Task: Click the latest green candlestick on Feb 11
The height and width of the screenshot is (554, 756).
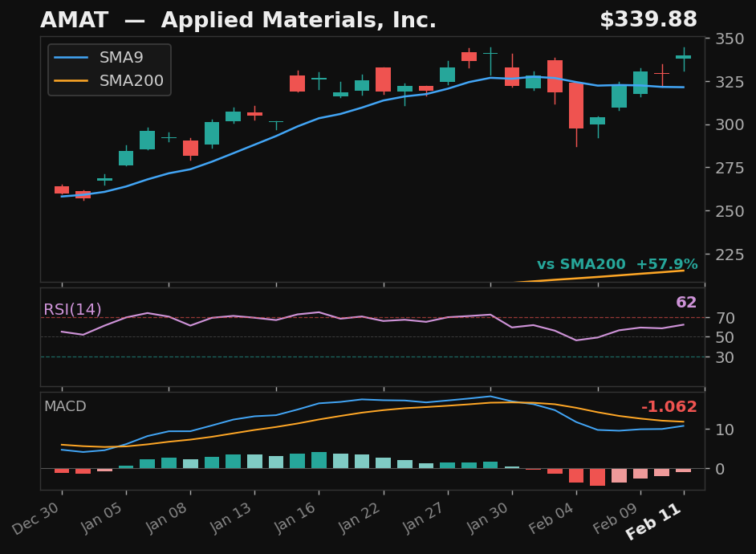Action: tap(684, 57)
